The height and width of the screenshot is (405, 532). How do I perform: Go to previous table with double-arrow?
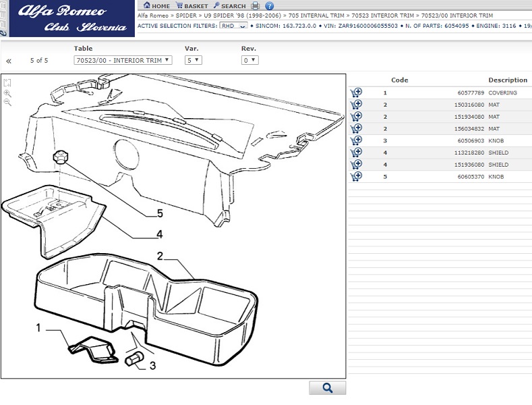pyautogui.click(x=9, y=61)
